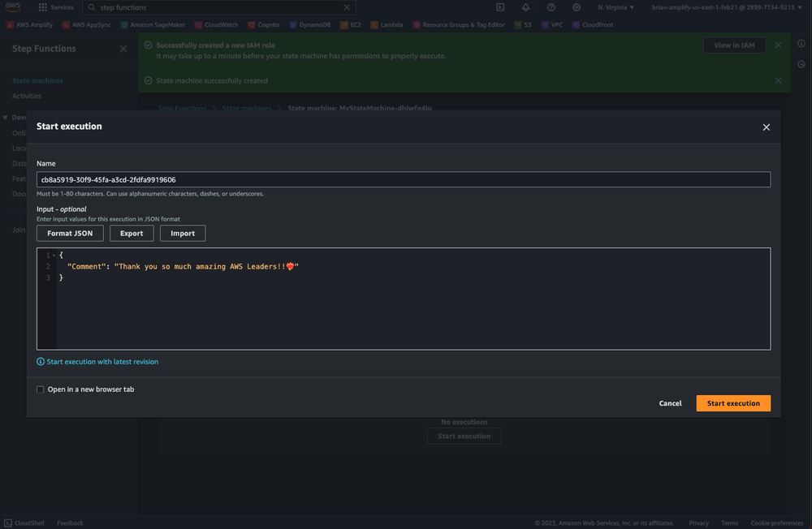Open CloudFront favorite shortcut
Viewport: 812px width, 529px height.
pos(593,25)
